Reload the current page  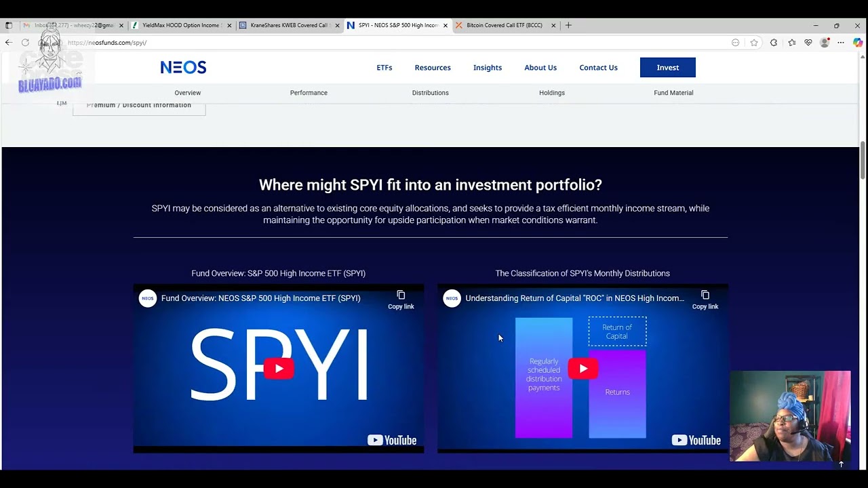click(x=25, y=42)
